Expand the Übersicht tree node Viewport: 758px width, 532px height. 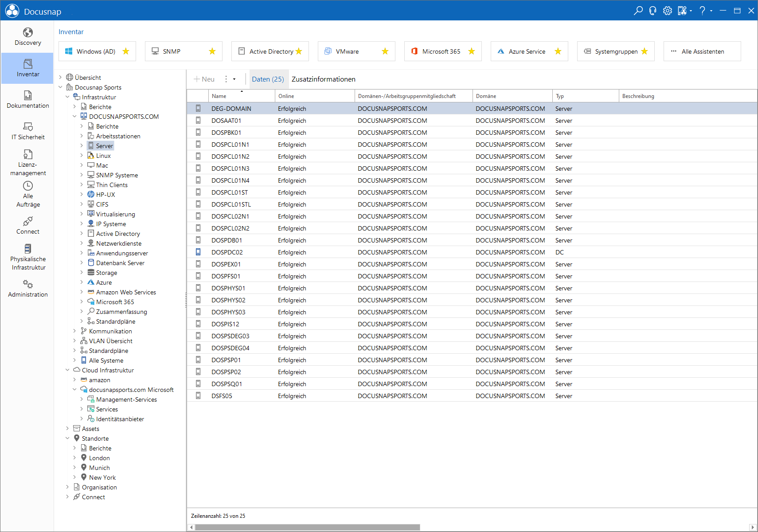tap(61, 78)
